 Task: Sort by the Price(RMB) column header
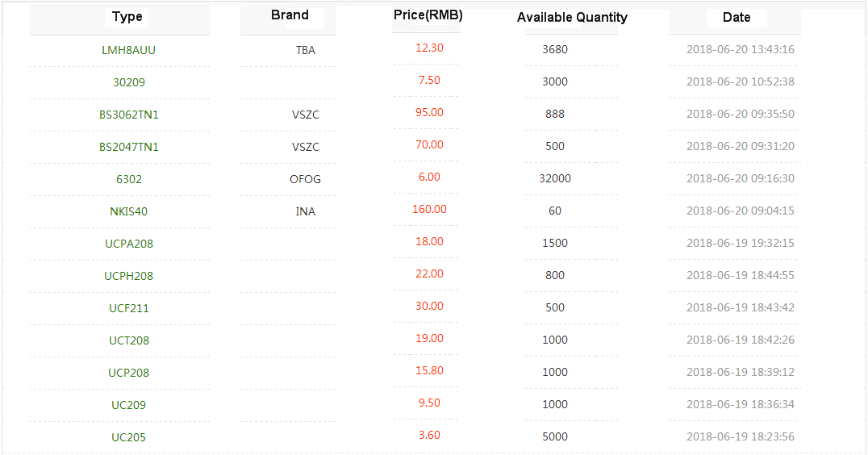click(x=428, y=15)
